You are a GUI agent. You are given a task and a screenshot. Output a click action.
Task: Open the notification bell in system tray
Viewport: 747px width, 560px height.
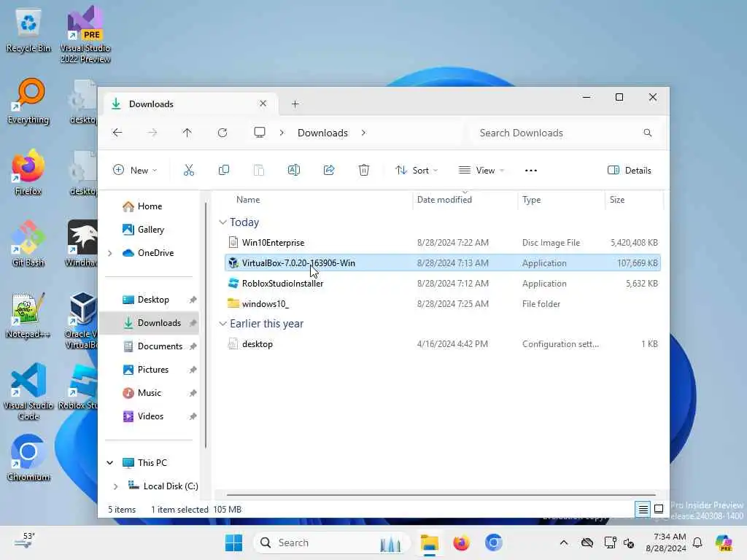(x=697, y=542)
